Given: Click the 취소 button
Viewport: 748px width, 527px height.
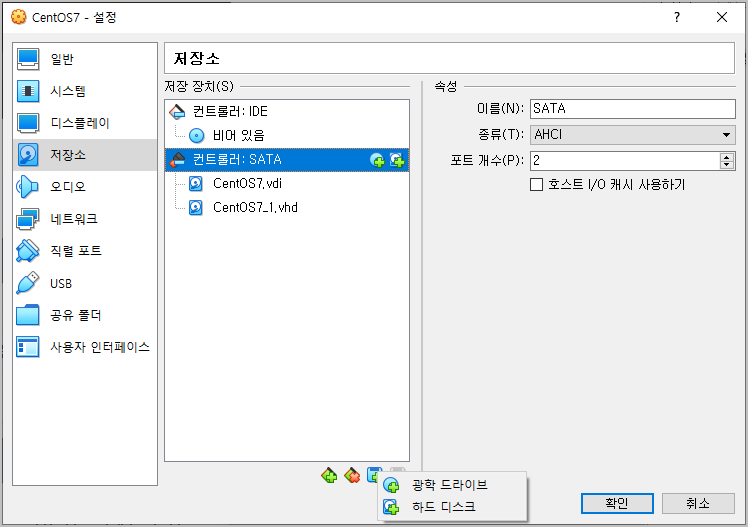Looking at the screenshot, I should (698, 503).
